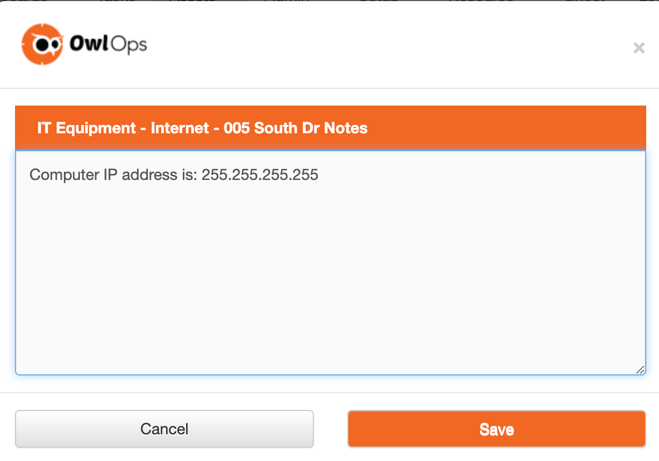Screen dimensions: 659x461
Task: Click "IT Equipment" in the orange header
Action: (83, 128)
